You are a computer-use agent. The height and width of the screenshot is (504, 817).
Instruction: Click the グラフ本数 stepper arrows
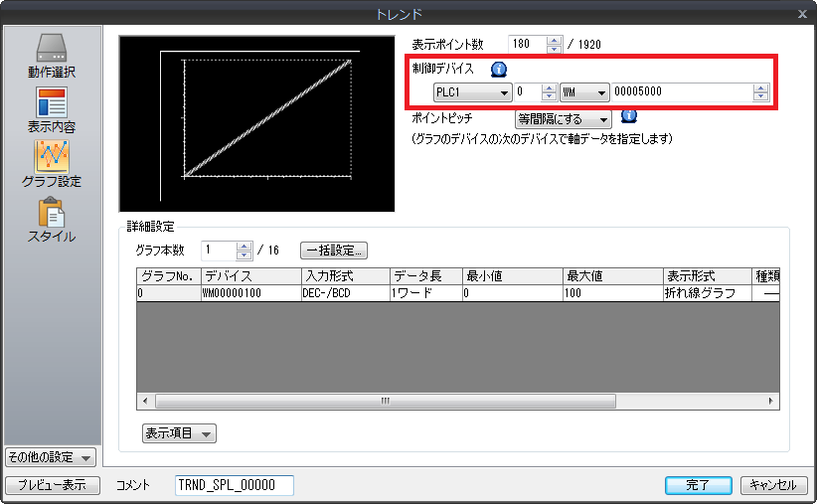coord(244,251)
